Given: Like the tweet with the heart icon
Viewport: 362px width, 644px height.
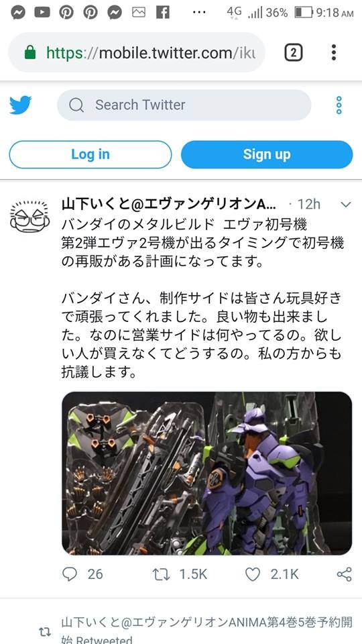Looking at the screenshot, I should click(253, 574).
